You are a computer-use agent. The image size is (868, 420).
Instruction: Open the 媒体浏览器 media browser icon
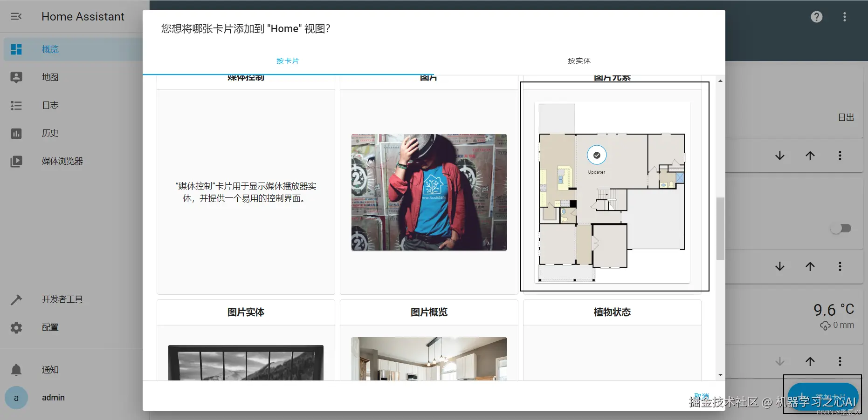(x=16, y=161)
